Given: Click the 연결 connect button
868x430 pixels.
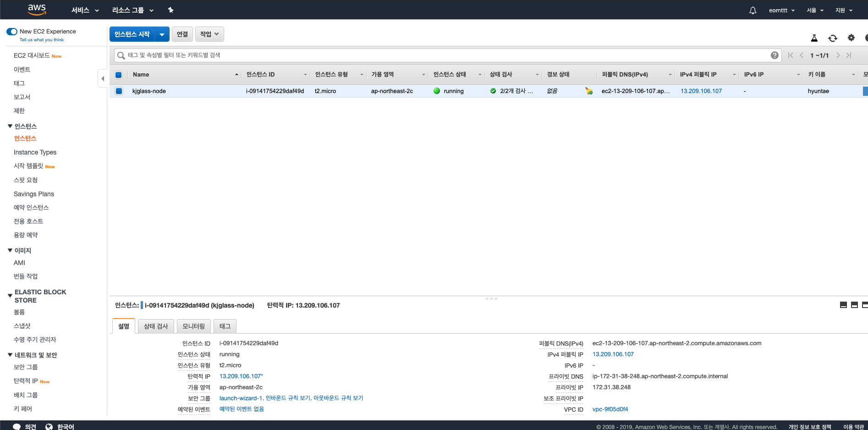Looking at the screenshot, I should click(x=182, y=34).
